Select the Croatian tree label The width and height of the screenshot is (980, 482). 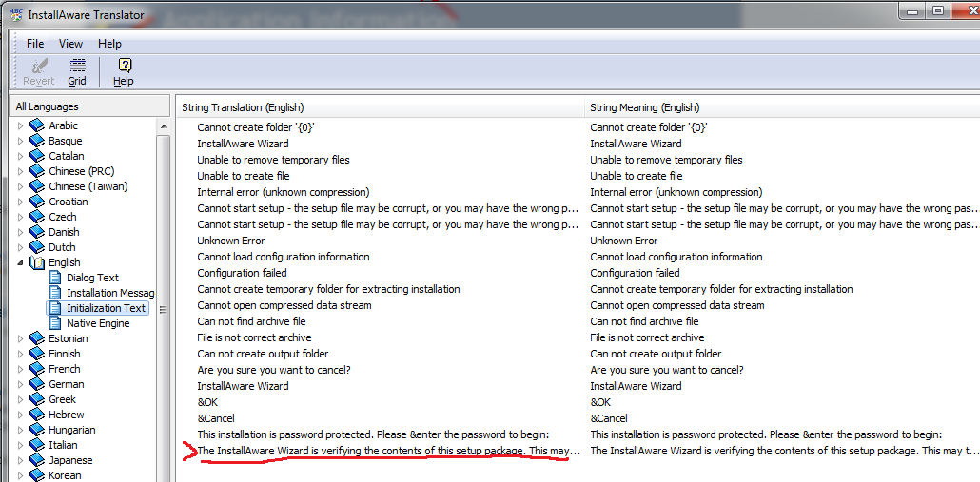coord(69,202)
